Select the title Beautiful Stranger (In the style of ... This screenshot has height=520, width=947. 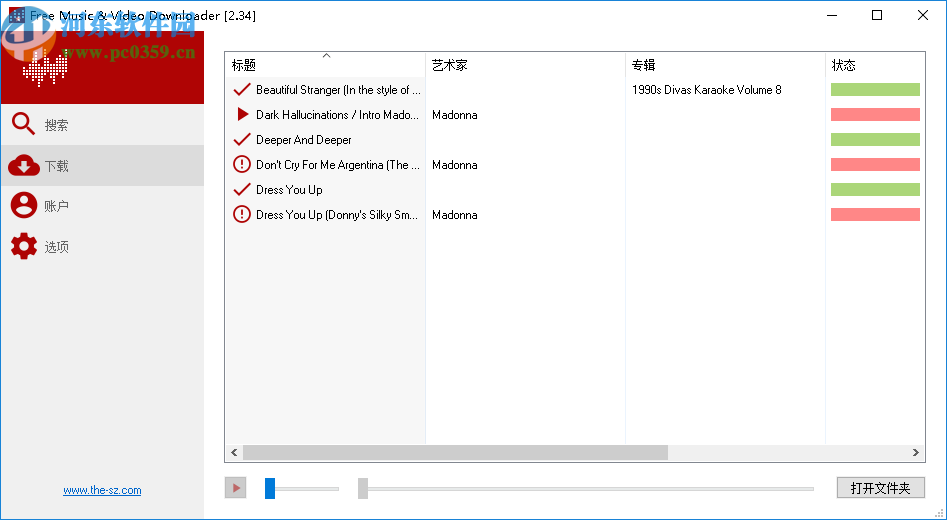pyautogui.click(x=338, y=90)
